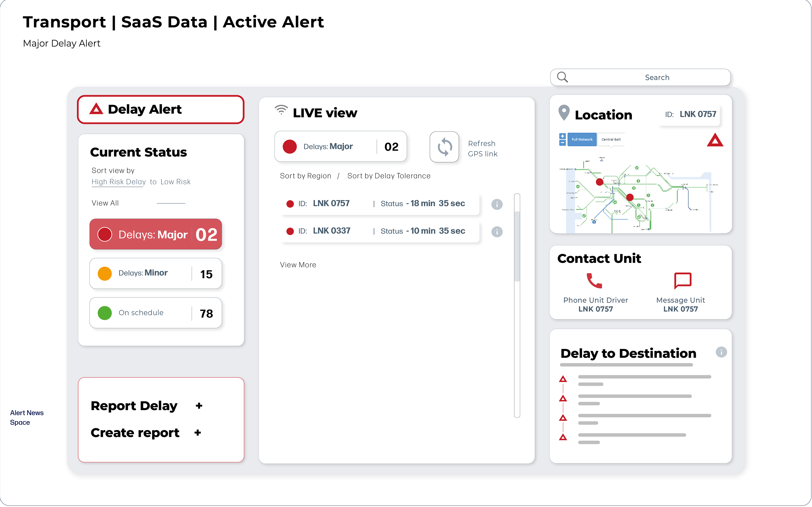Click the Phone Unit Driver phone icon
This screenshot has width=812, height=507.
[x=594, y=281]
